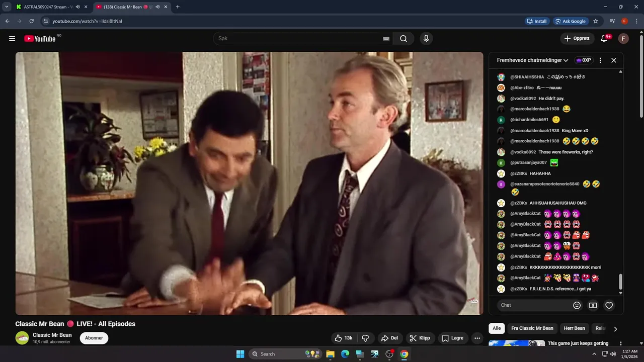Open the volume icon in system tray
This screenshot has width=644, height=362.
pyautogui.click(x=613, y=354)
